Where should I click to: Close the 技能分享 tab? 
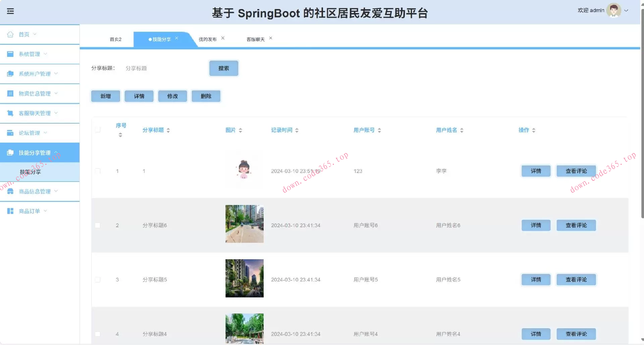tap(177, 38)
